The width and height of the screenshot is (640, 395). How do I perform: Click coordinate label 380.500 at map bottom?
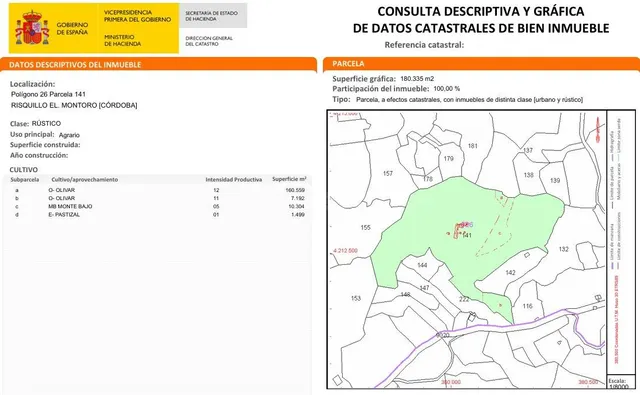588,382
